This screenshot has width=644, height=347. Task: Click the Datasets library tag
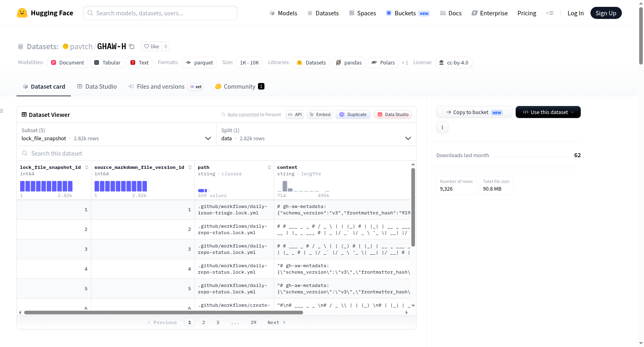point(311,62)
